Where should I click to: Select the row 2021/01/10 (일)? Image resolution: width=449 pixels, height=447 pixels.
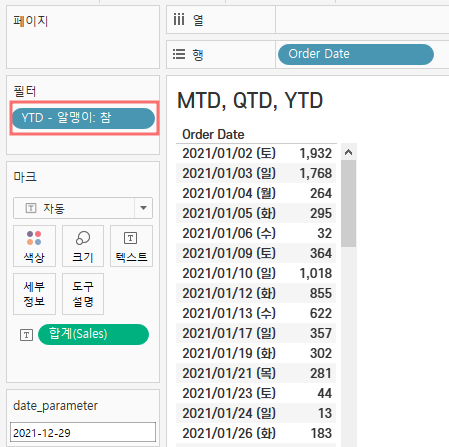256,273
